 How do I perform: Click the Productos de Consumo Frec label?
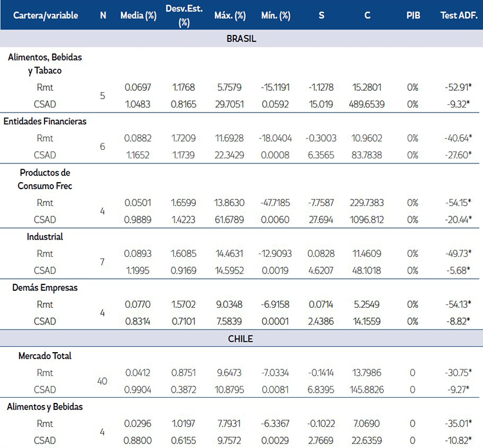point(45,179)
